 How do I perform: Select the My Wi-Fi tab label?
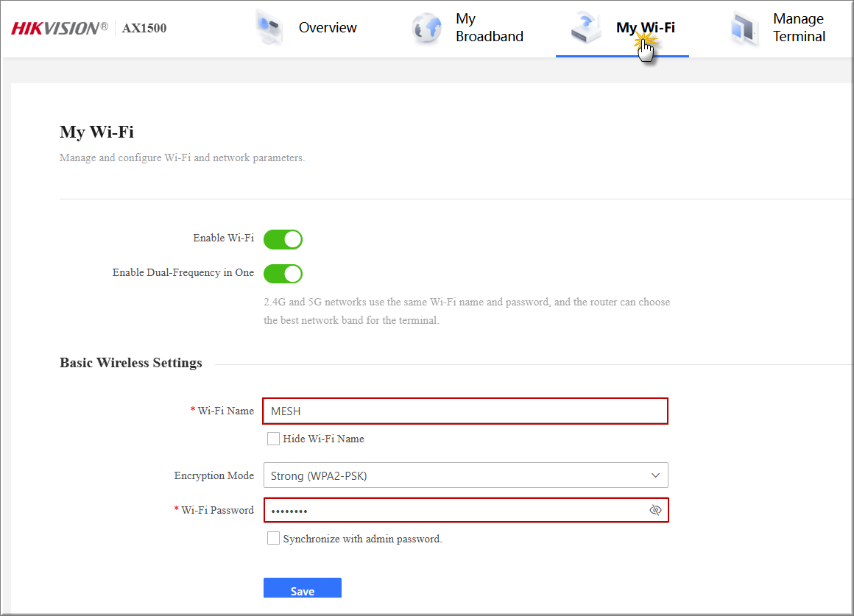click(x=645, y=28)
